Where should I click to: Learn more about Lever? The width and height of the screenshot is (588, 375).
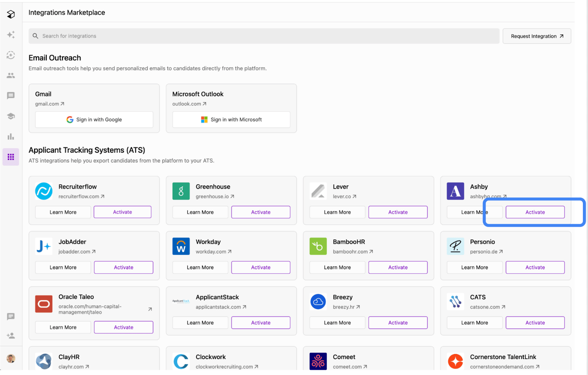pyautogui.click(x=337, y=212)
